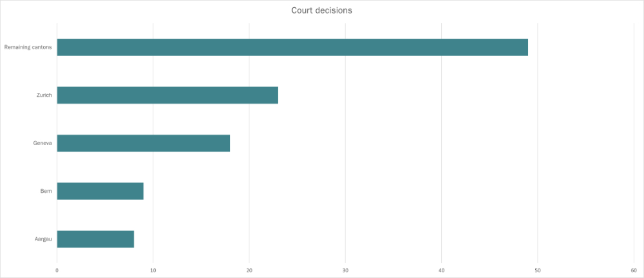Click the 'Geneva' category label

click(x=43, y=143)
